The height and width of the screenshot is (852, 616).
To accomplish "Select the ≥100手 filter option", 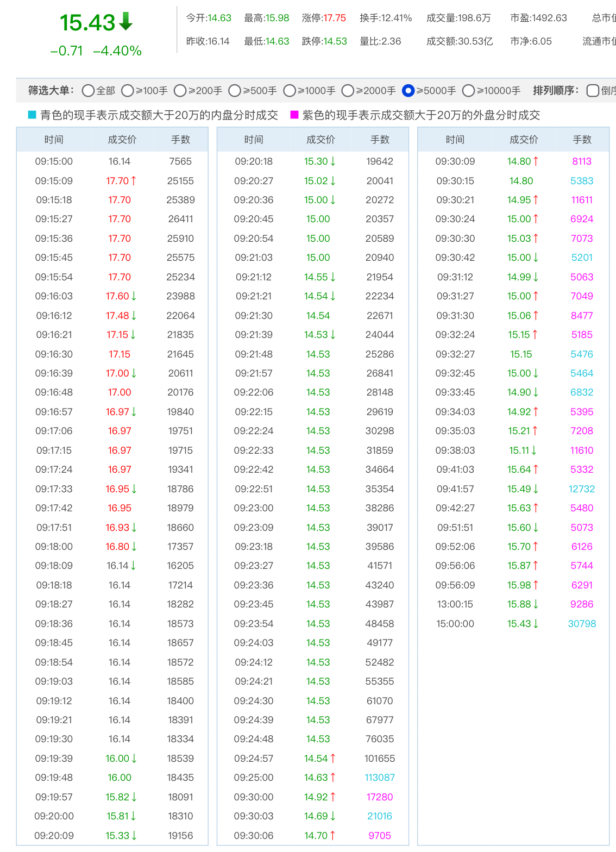I will click(x=128, y=91).
